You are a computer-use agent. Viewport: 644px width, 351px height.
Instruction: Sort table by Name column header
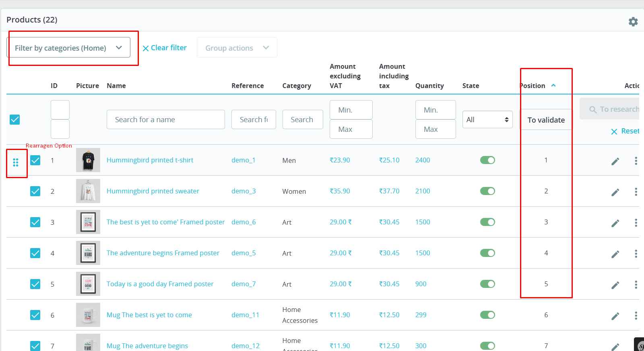tap(116, 86)
